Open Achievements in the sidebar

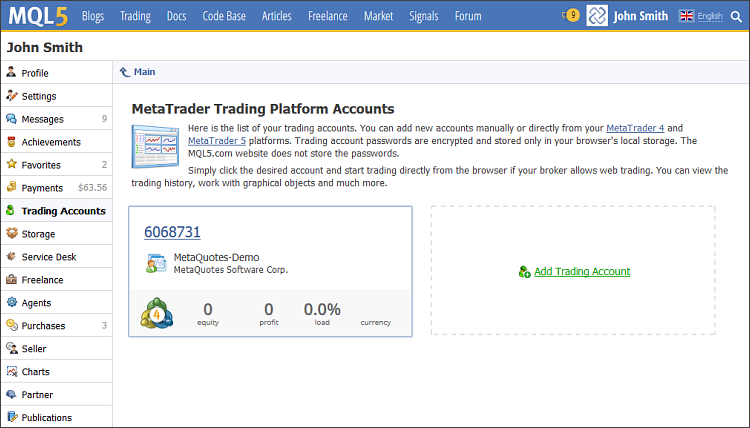pyautogui.click(x=56, y=142)
